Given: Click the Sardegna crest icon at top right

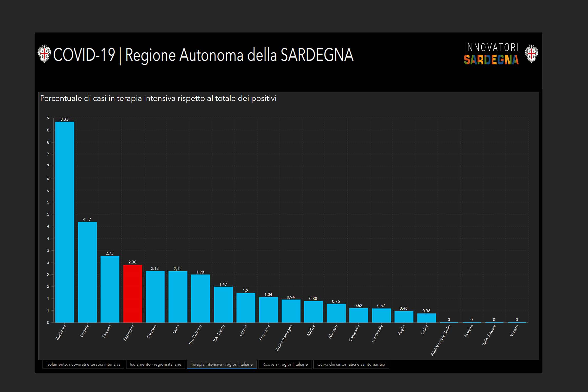Looking at the screenshot, I should [x=531, y=54].
